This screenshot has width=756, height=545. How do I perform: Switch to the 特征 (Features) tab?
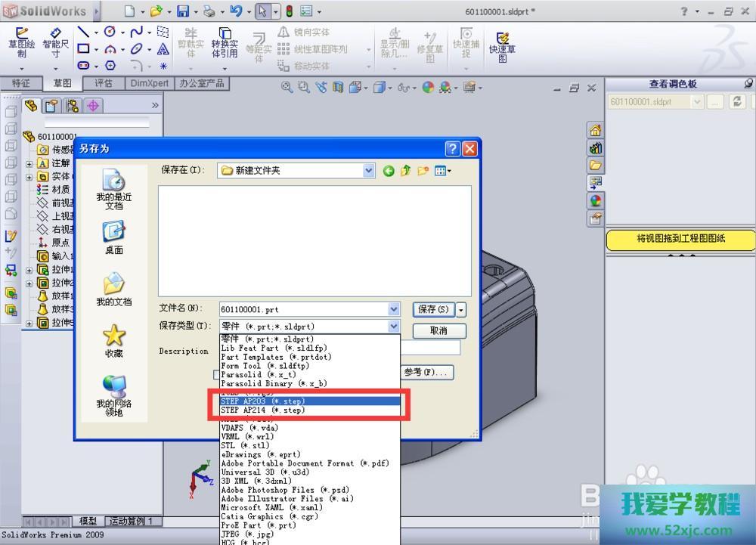point(20,83)
